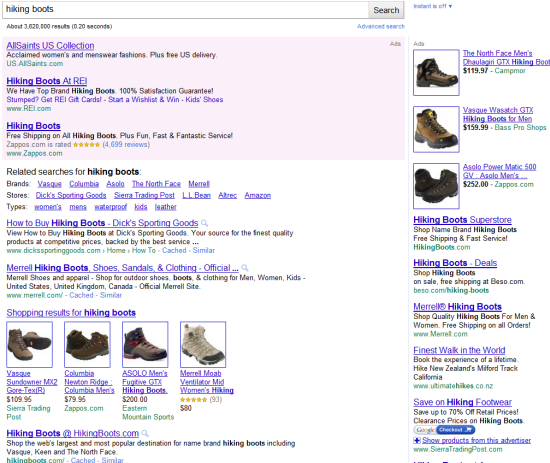Focus the hiking boots search field
The width and height of the screenshot is (550, 463).
coord(186,10)
